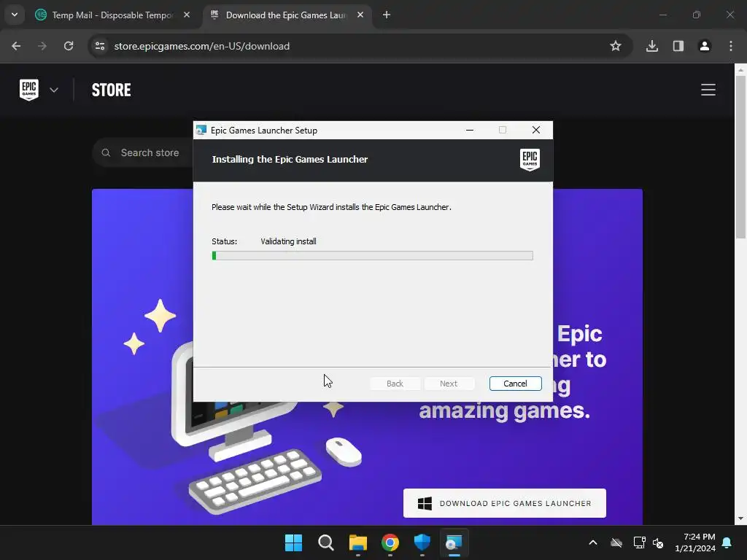Select the installer icon in taskbar
747x560 pixels.
coord(454,542)
